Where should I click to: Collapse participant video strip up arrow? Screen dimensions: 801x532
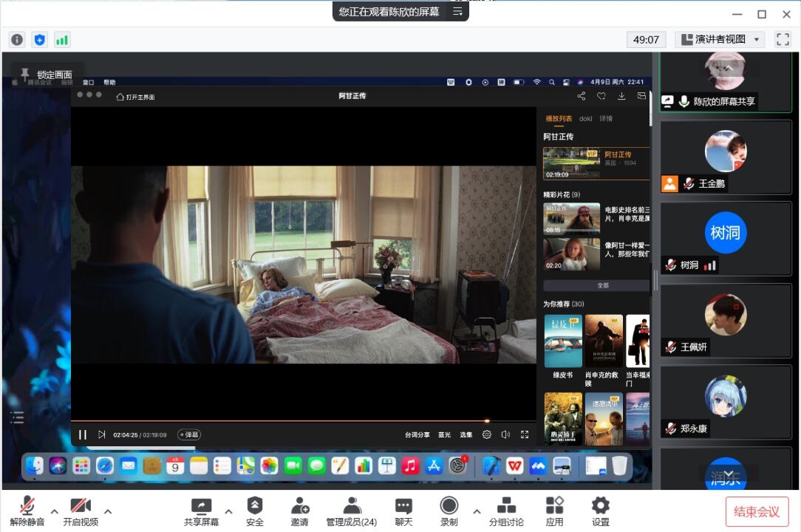[729, 69]
